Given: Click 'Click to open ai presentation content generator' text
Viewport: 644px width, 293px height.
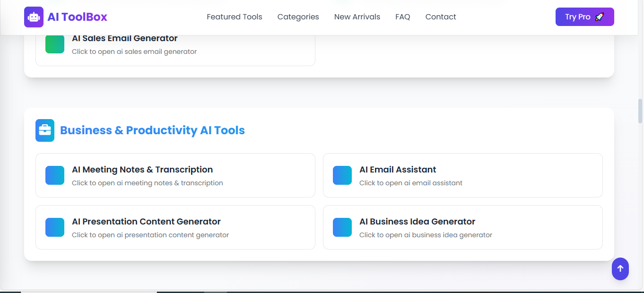Looking at the screenshot, I should click(150, 235).
